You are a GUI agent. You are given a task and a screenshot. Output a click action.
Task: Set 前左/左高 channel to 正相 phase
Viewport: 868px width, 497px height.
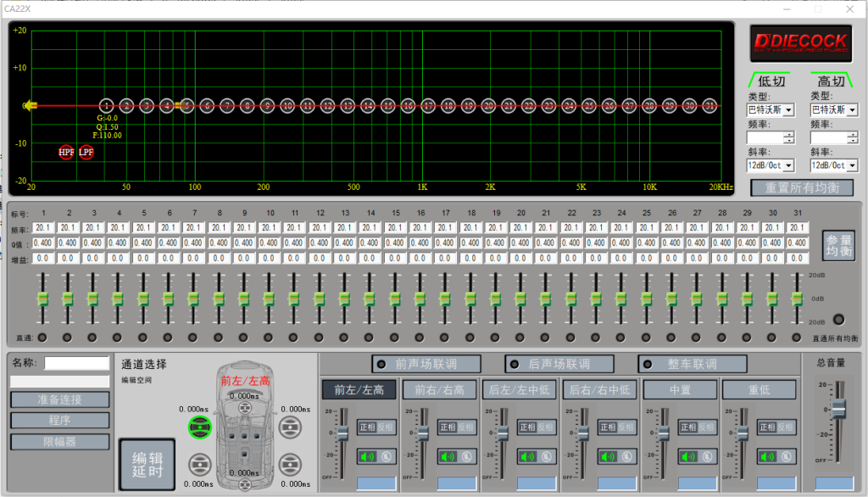coord(368,427)
